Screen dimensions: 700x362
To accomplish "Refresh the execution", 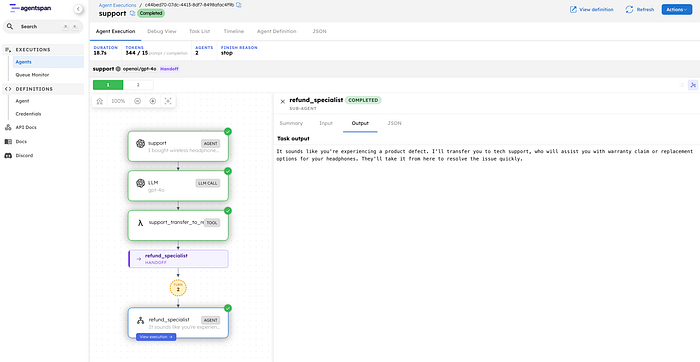I will pyautogui.click(x=640, y=9).
